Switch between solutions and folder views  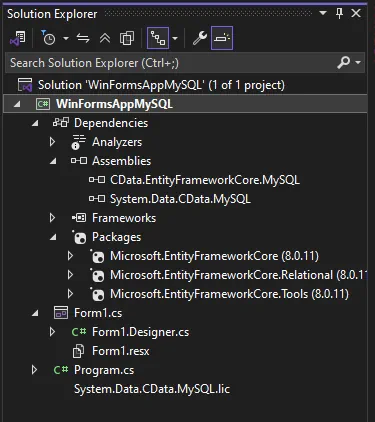[18, 38]
